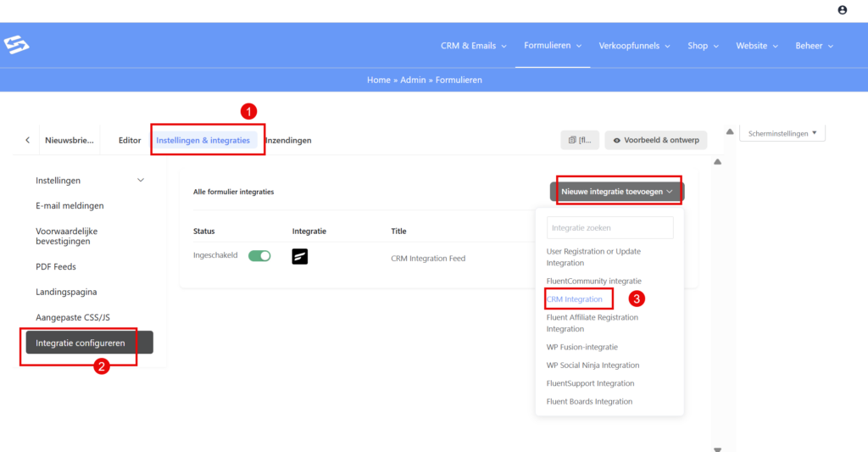Select Instellingen & integraties tab
The width and height of the screenshot is (868, 452).
pyautogui.click(x=203, y=140)
